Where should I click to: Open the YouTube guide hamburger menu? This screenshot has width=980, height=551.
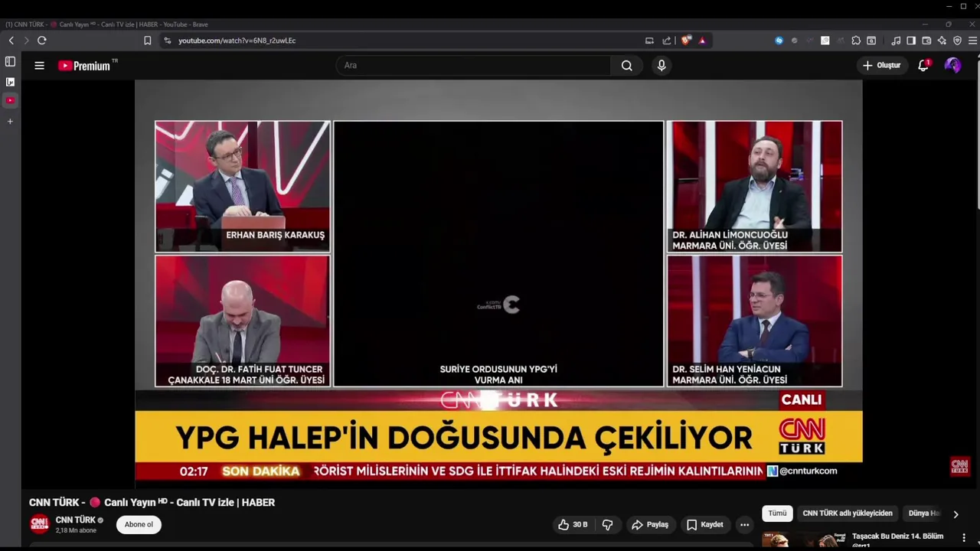[39, 66]
